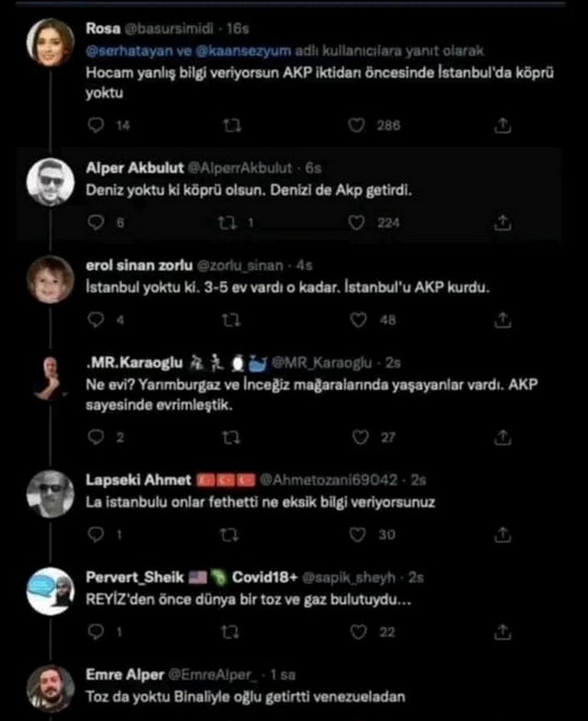Open erol sinan zorlu's avatar
This screenshot has height=721, width=588.
pos(51,279)
